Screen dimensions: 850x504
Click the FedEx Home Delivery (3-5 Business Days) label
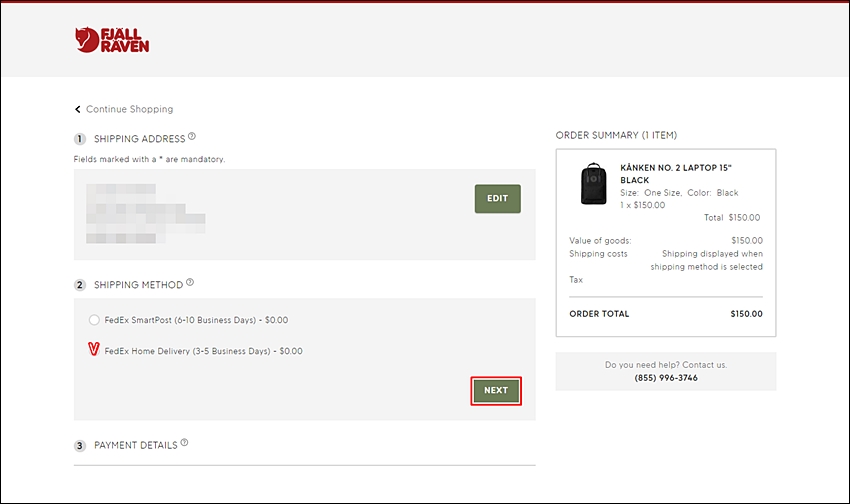coord(203,351)
